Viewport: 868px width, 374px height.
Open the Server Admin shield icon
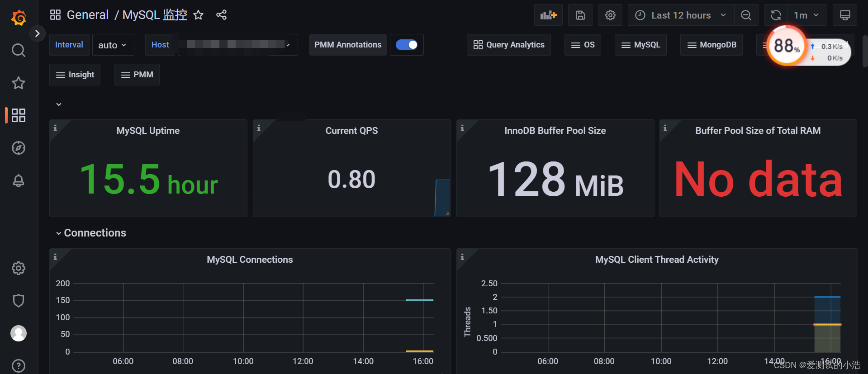pyautogui.click(x=19, y=301)
